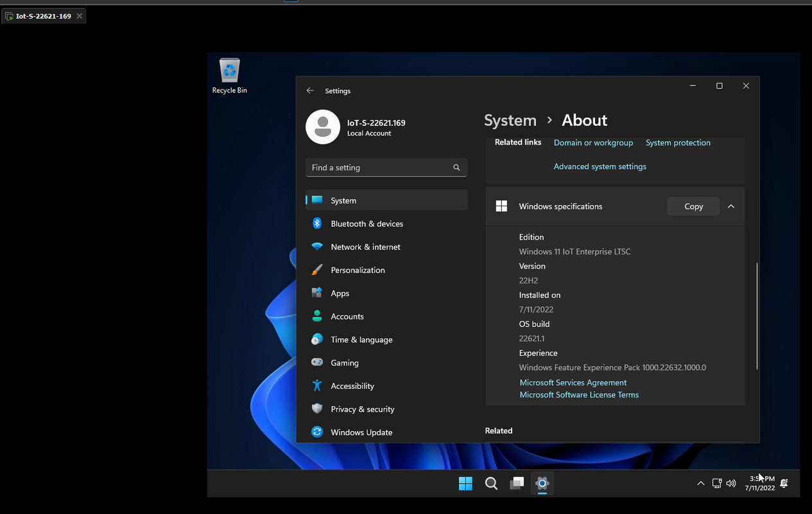The height and width of the screenshot is (514, 812).
Task: Open the volume speaker tray icon
Action: pyautogui.click(x=731, y=483)
